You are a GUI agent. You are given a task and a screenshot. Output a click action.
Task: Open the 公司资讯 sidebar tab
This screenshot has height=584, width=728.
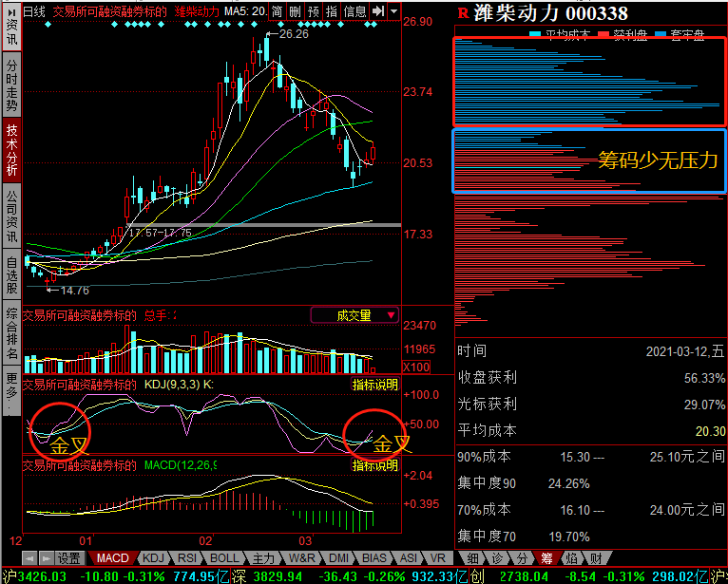pyautogui.click(x=11, y=215)
